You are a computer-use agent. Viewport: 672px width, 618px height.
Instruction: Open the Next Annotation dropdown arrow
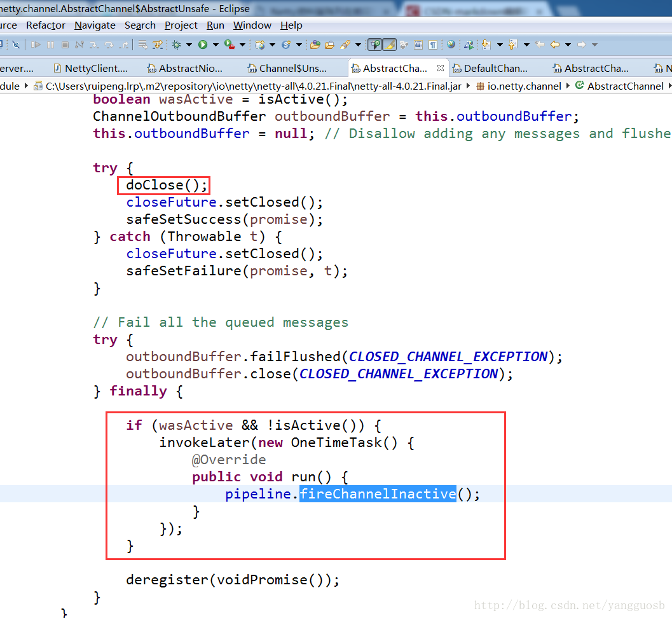500,45
